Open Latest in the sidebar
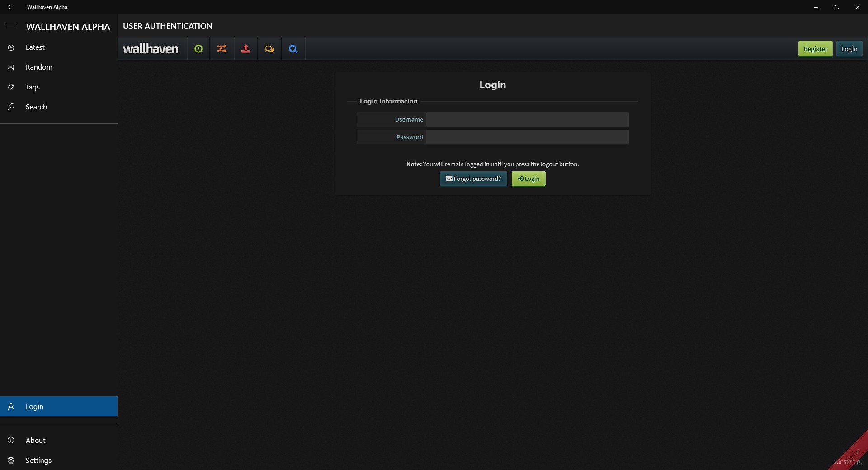The image size is (868, 470). coord(59,47)
